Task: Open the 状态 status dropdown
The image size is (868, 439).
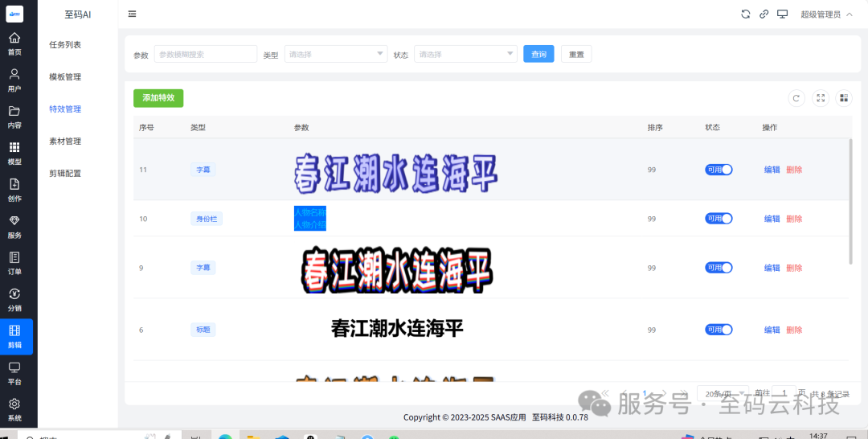Action: [465, 54]
